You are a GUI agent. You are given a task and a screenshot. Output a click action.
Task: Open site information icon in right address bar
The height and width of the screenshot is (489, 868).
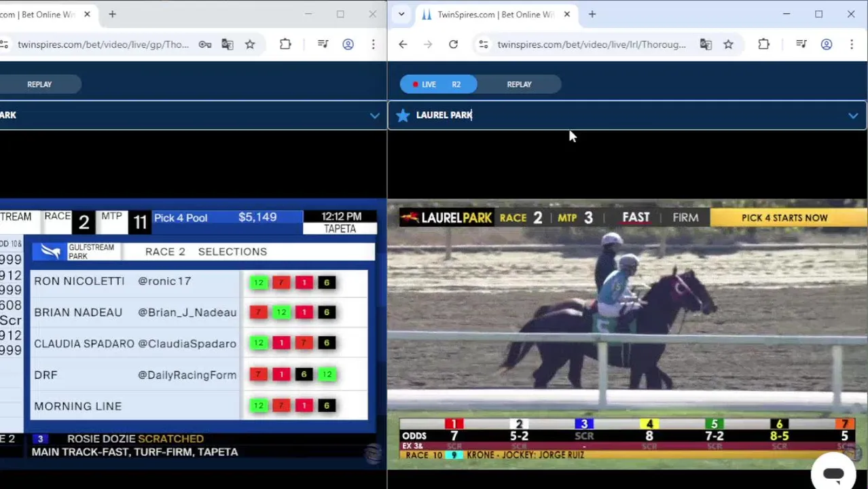[x=483, y=44]
